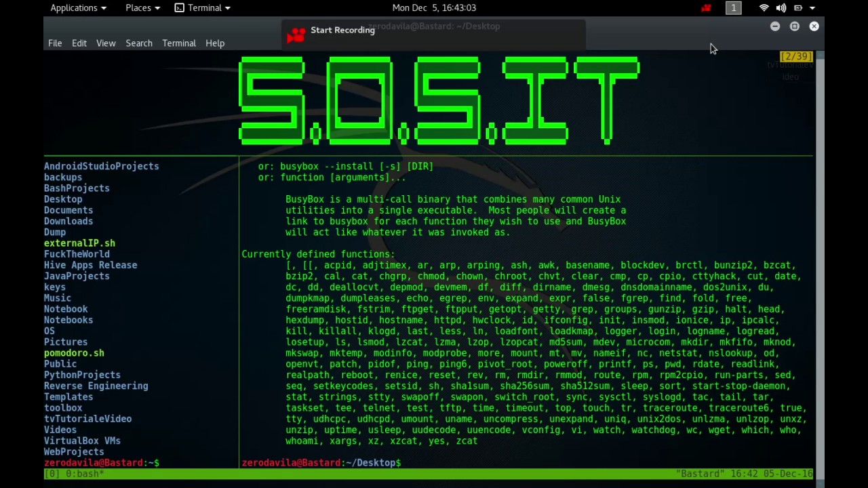Open the File menu
The width and height of the screenshot is (868, 488).
click(55, 43)
